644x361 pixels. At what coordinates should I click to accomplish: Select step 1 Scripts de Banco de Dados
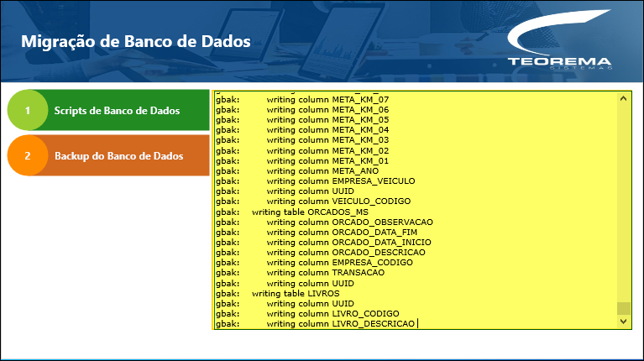point(108,110)
